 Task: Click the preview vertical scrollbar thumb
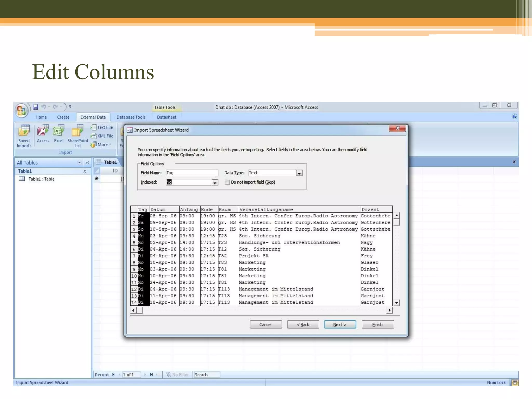pos(396,222)
